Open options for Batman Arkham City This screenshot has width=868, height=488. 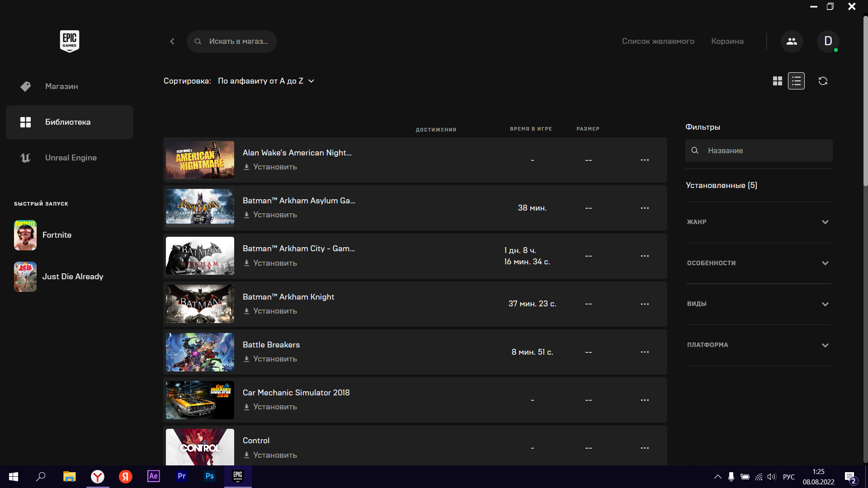click(645, 256)
